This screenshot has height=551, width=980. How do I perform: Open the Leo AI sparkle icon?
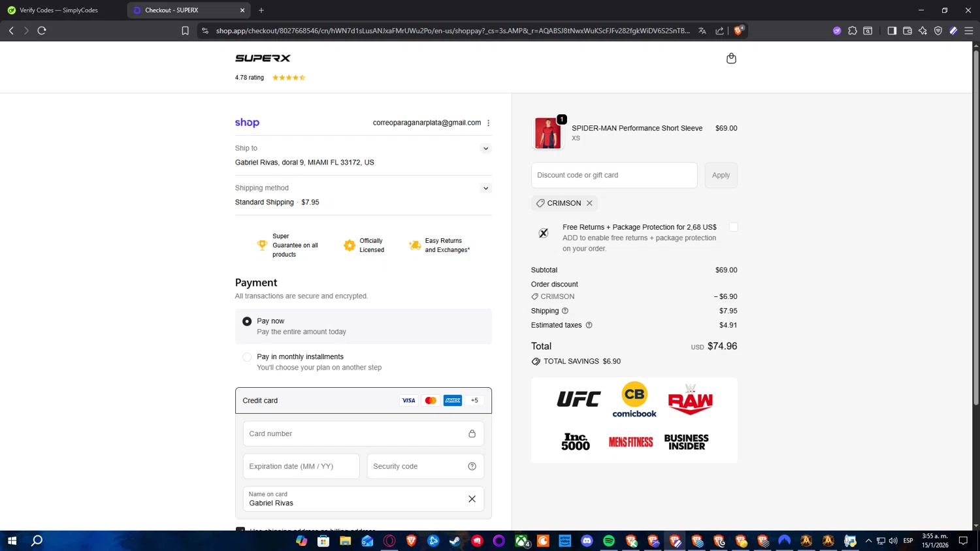[923, 30]
